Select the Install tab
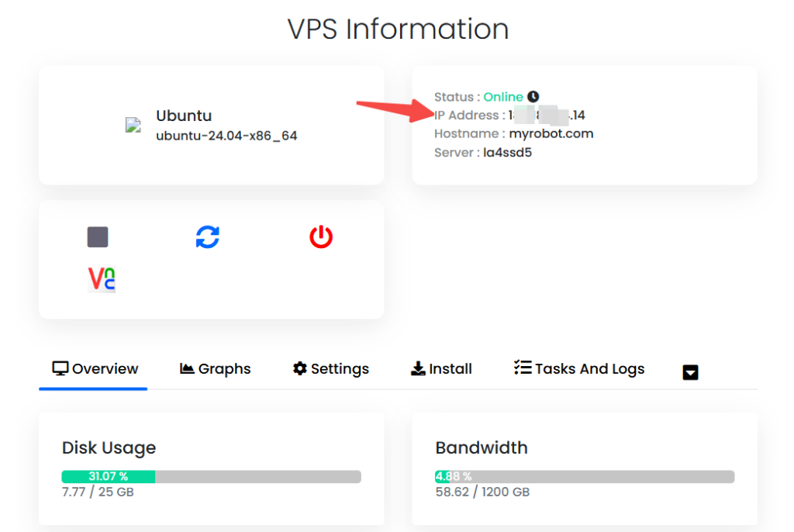The width and height of the screenshot is (794, 532). [x=441, y=369]
